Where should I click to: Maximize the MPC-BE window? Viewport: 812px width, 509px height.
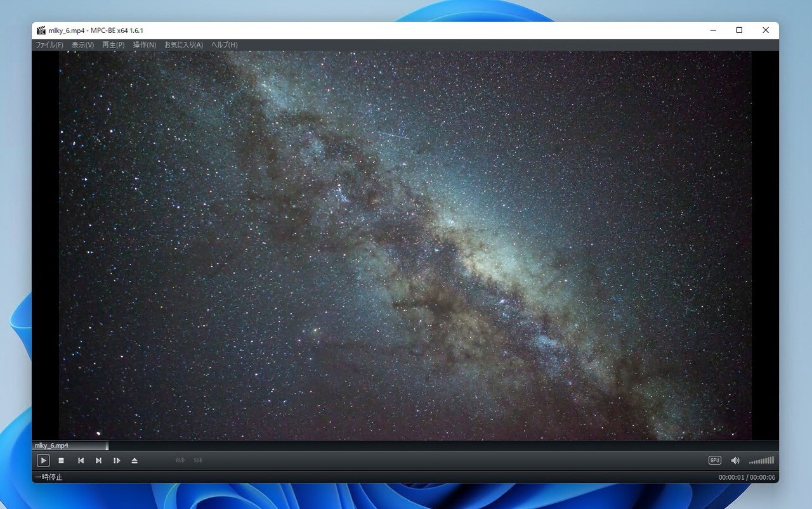pyautogui.click(x=739, y=30)
